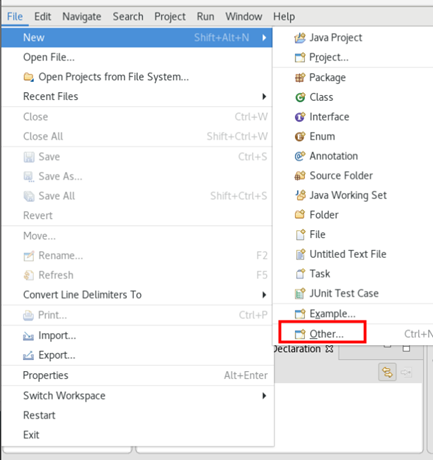Click the Project... wizard icon

click(x=300, y=58)
